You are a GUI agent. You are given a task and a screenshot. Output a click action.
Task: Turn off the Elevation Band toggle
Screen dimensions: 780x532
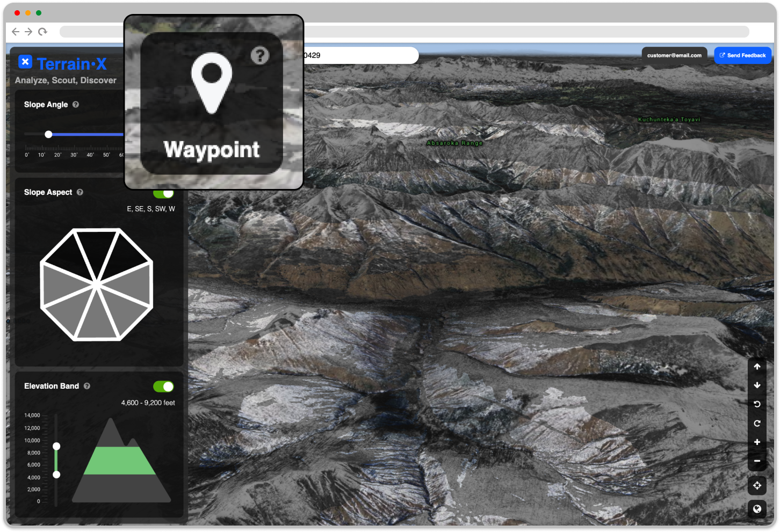[164, 386]
